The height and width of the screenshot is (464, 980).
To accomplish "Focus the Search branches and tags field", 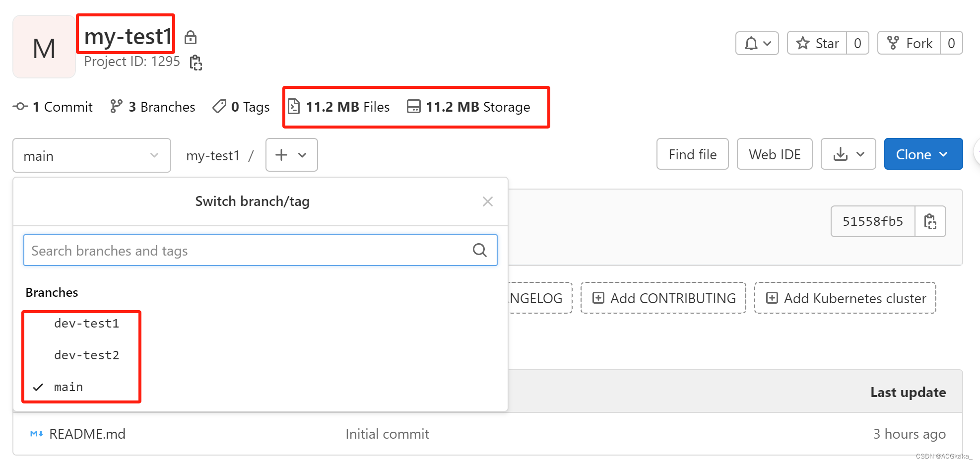I will 261,250.
